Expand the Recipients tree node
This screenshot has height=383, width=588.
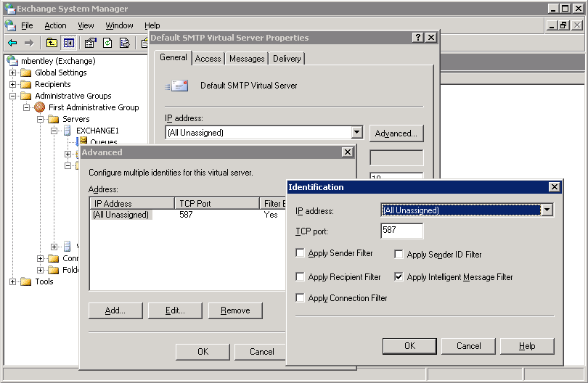pyautogui.click(x=13, y=84)
